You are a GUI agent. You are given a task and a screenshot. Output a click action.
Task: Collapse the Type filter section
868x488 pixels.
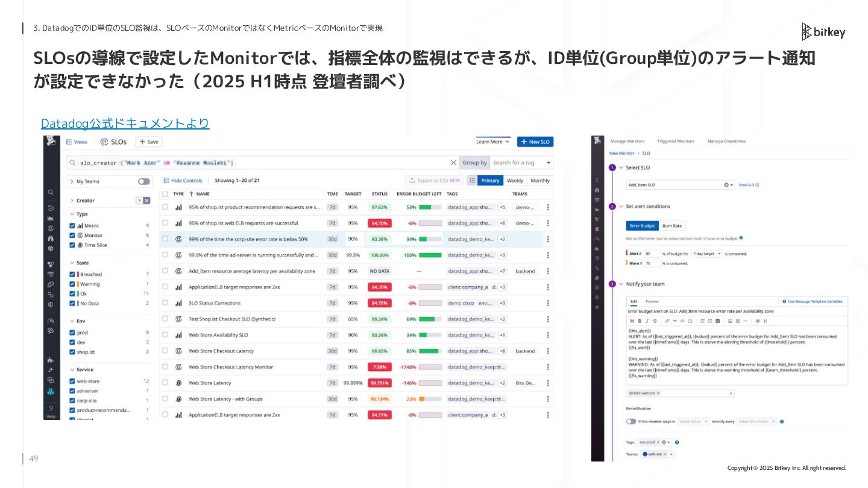click(x=72, y=214)
